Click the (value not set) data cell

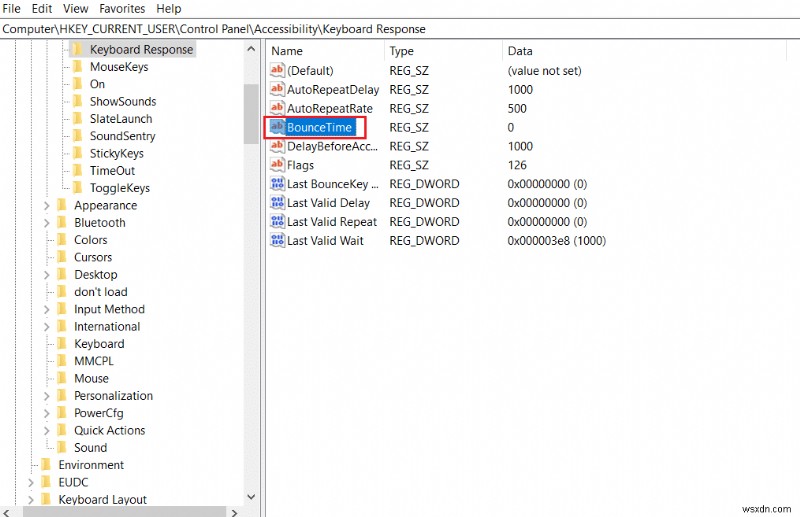point(544,71)
